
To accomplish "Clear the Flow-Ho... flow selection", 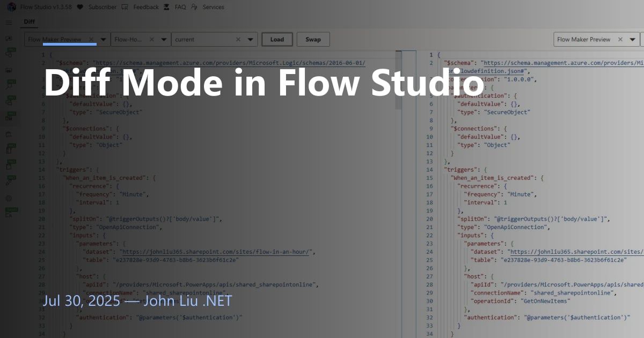I will pyautogui.click(x=151, y=39).
